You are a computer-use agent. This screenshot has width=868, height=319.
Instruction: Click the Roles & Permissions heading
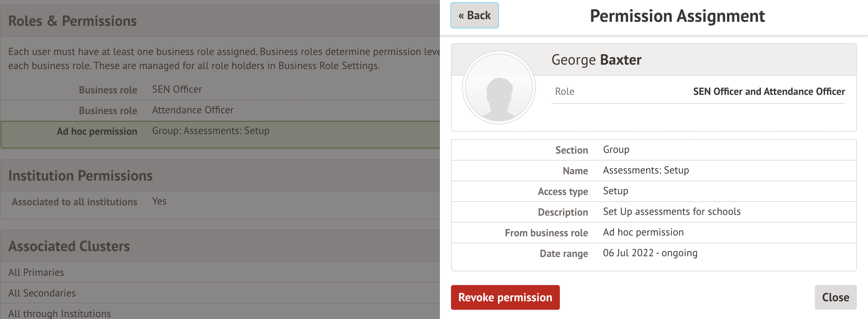tap(72, 21)
